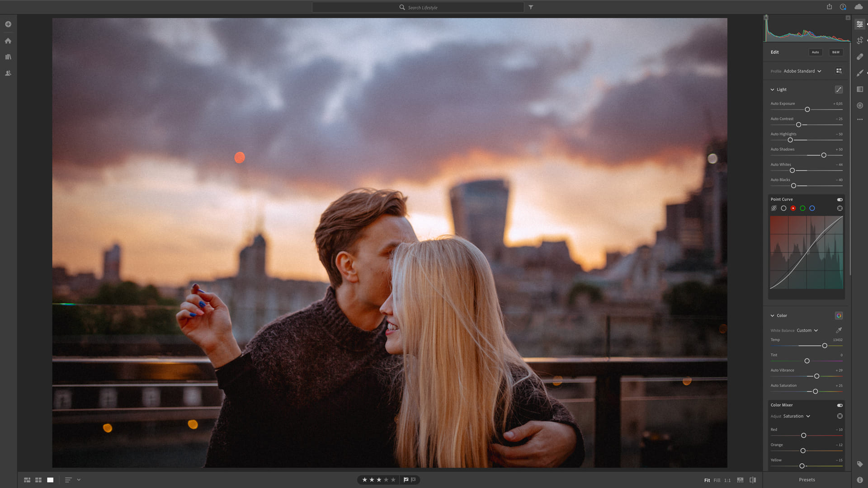Open the Presets tab
Image resolution: width=868 pixels, height=488 pixels.
(807, 480)
